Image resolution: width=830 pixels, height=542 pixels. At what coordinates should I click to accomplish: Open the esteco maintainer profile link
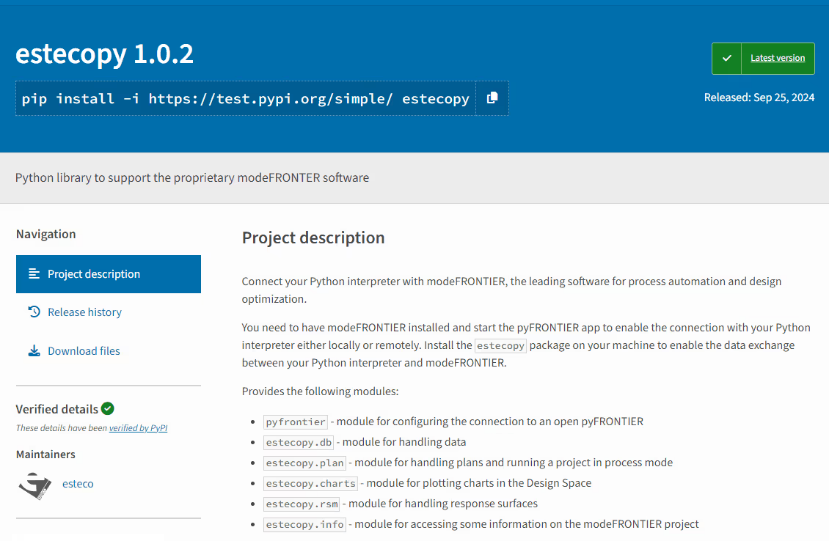pyautogui.click(x=78, y=484)
